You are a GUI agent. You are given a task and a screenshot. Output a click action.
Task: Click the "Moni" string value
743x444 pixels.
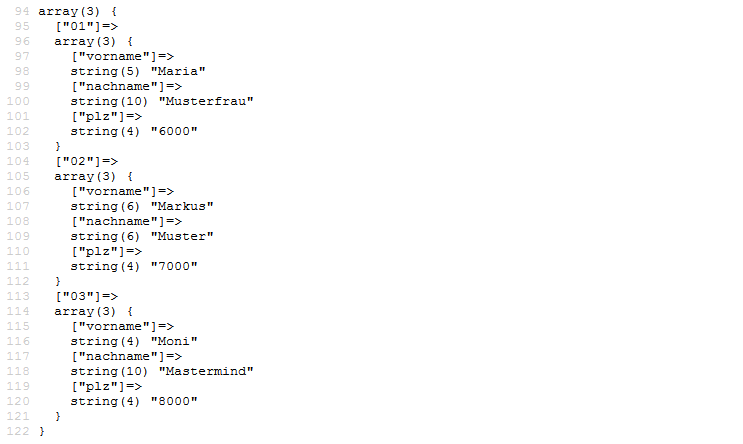click(174, 341)
